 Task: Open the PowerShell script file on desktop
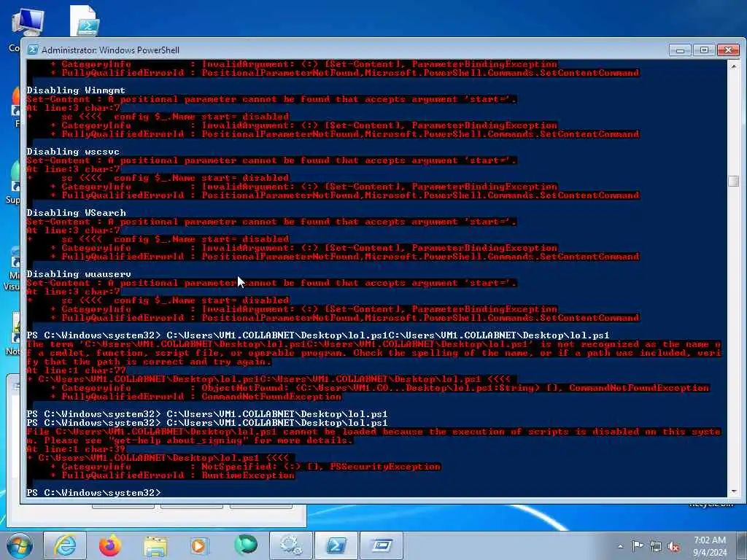[x=85, y=21]
